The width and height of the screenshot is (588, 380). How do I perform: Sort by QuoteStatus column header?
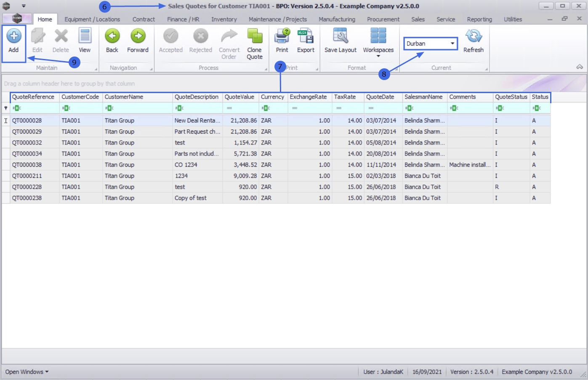pyautogui.click(x=511, y=97)
